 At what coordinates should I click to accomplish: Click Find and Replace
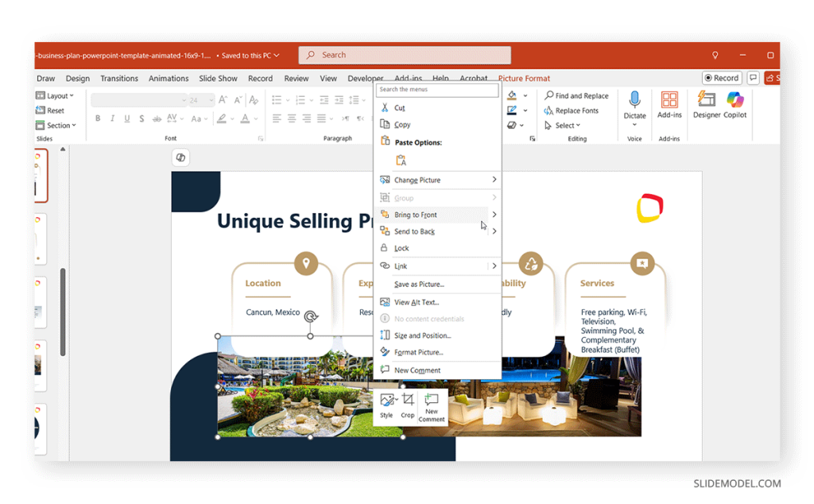tap(576, 96)
